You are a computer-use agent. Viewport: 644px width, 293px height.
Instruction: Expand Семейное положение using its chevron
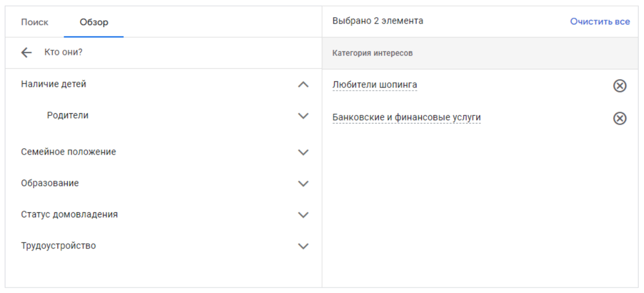point(303,153)
